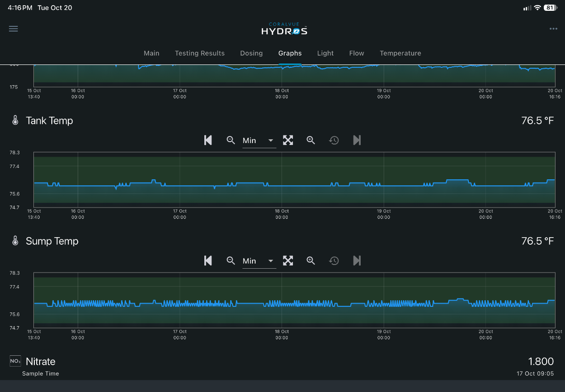Click the Nitrate NO3 icon

[15, 361]
